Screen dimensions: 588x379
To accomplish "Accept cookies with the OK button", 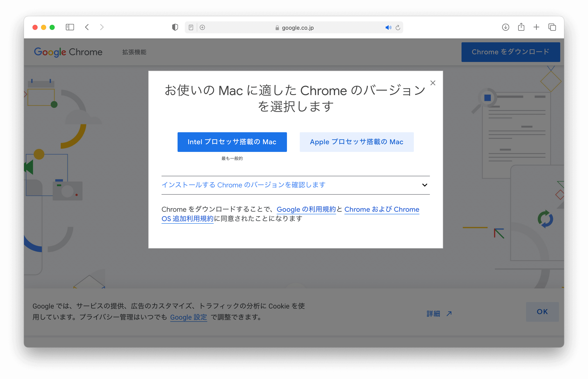I will (x=542, y=312).
